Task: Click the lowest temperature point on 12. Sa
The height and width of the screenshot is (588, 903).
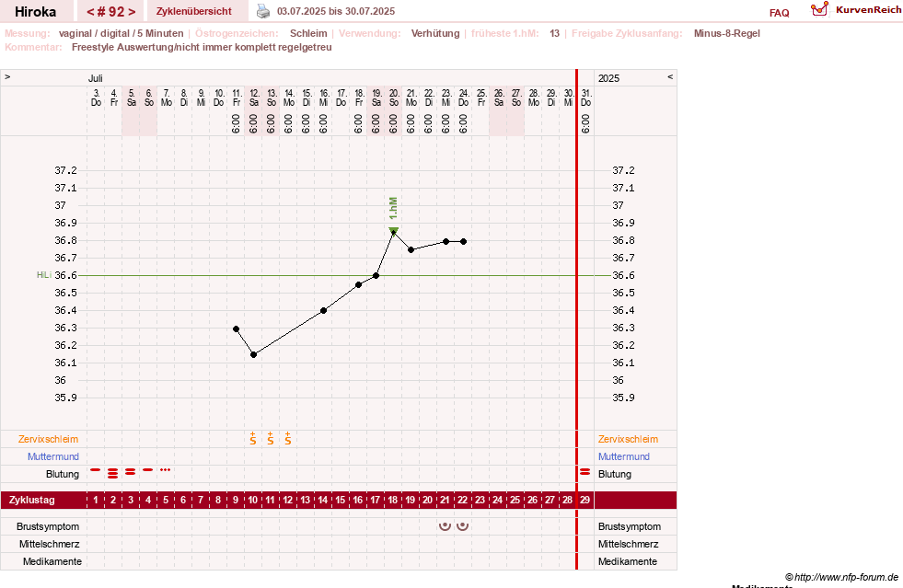Action: 253,355
